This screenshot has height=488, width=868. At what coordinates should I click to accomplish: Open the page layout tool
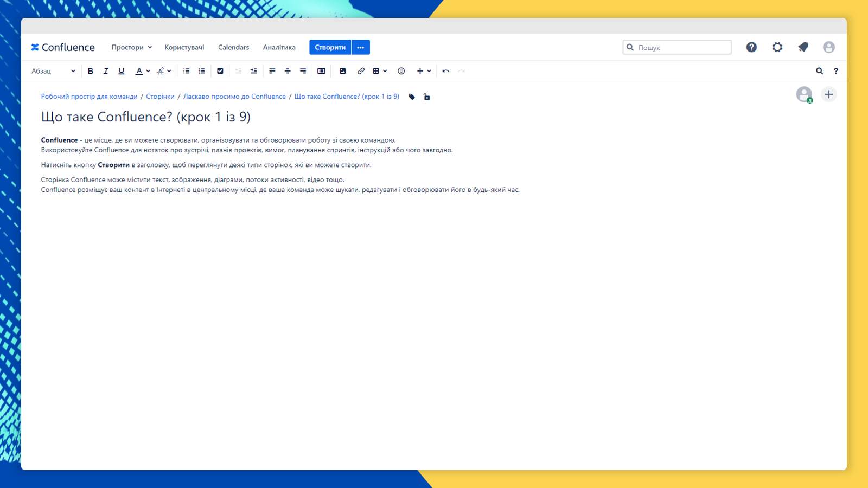click(321, 71)
